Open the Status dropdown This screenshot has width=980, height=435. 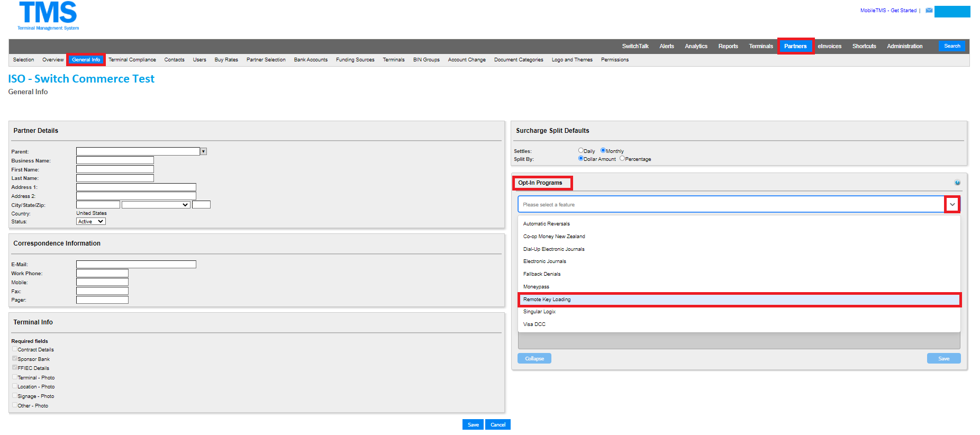91,221
